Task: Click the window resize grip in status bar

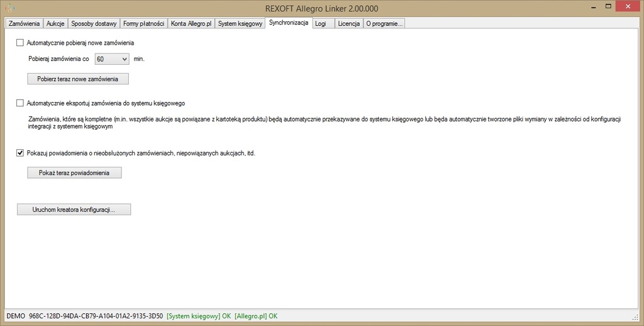Action: point(635,317)
